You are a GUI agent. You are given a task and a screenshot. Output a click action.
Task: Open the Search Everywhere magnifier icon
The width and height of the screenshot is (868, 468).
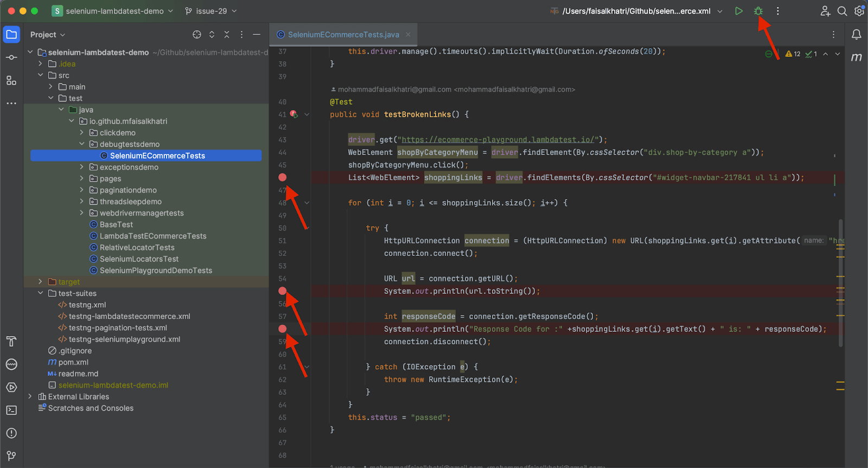(842, 11)
